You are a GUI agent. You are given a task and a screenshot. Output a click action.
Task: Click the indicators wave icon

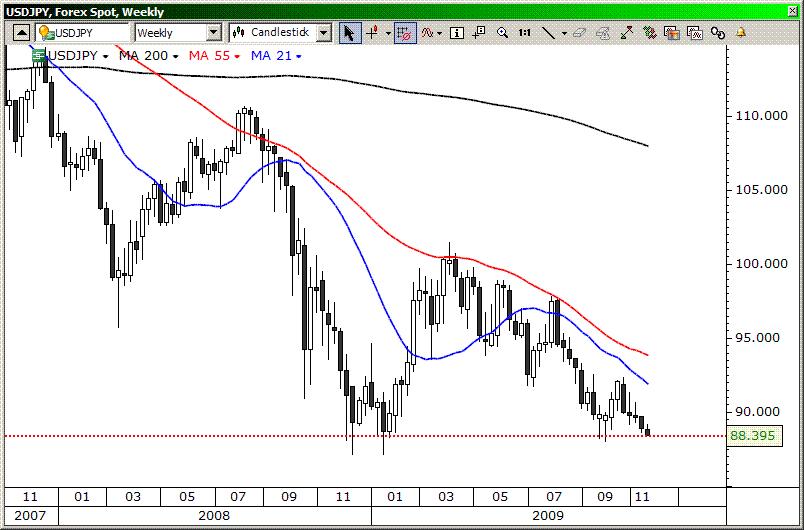(x=428, y=33)
